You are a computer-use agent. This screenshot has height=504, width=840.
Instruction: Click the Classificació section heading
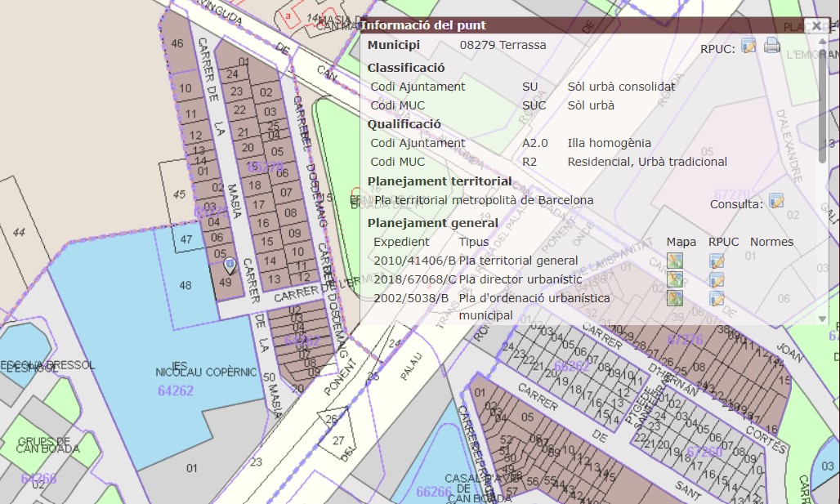[406, 68]
